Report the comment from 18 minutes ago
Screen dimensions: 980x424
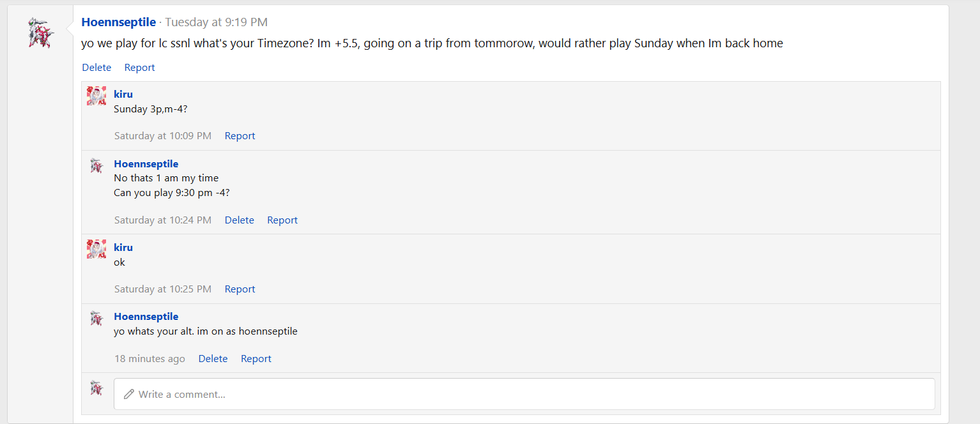[x=256, y=359]
